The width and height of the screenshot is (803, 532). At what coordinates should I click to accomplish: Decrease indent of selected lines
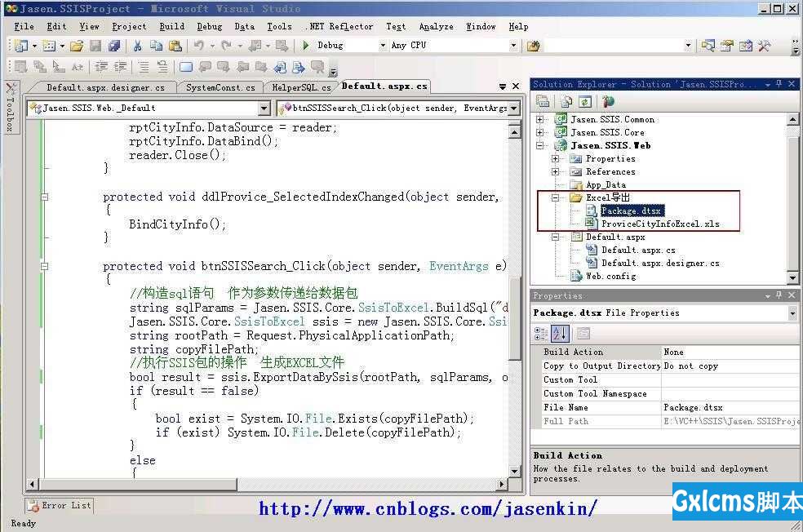[101, 67]
